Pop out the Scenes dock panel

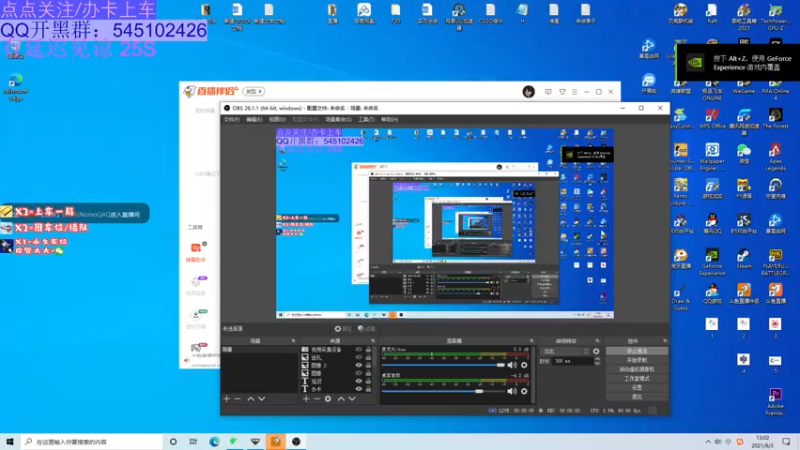[x=293, y=341]
